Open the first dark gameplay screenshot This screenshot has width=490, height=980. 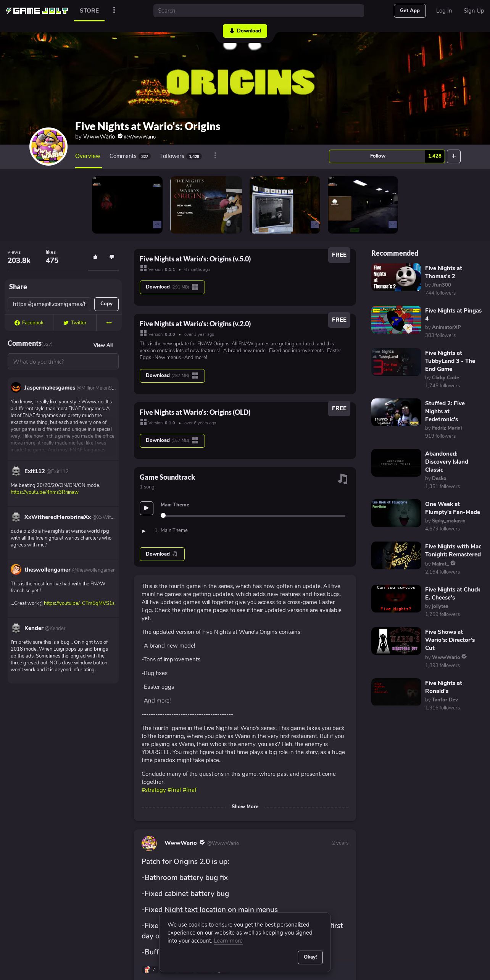coord(127,205)
